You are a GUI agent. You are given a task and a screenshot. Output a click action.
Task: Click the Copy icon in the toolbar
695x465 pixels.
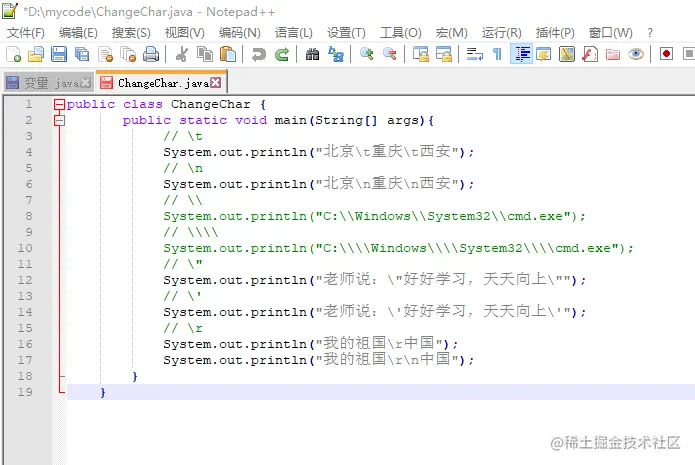tap(205, 54)
